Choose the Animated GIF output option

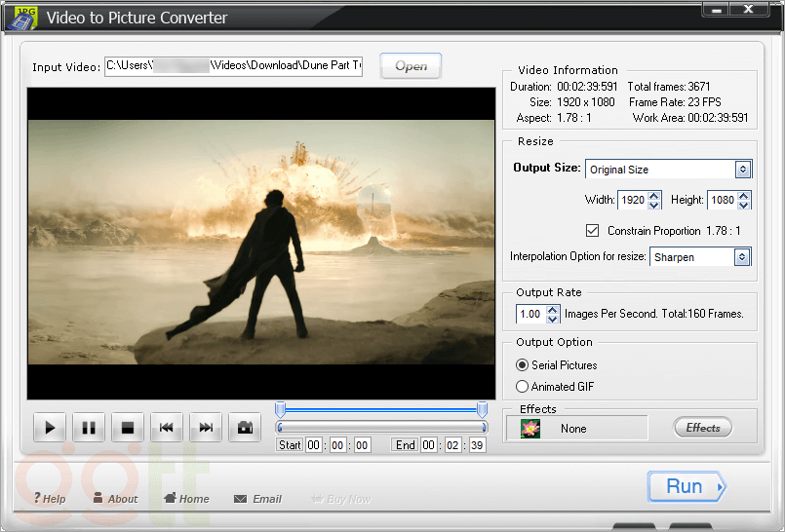523,387
